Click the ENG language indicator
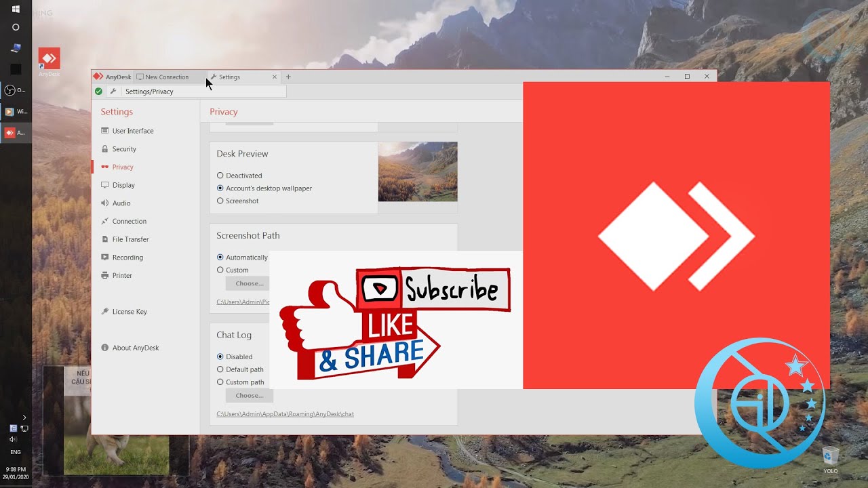The image size is (868, 488). coord(16,452)
